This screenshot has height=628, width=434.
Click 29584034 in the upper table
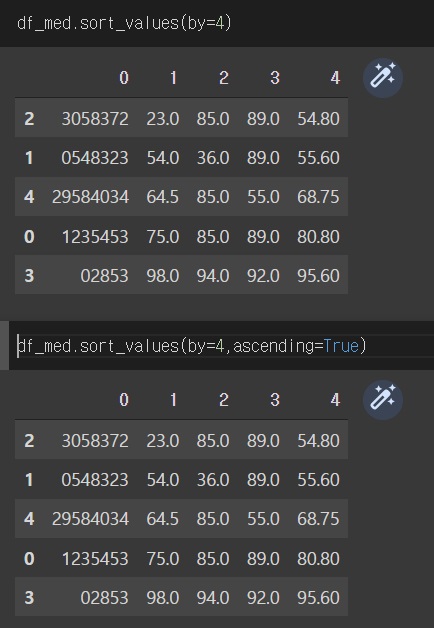(90, 197)
